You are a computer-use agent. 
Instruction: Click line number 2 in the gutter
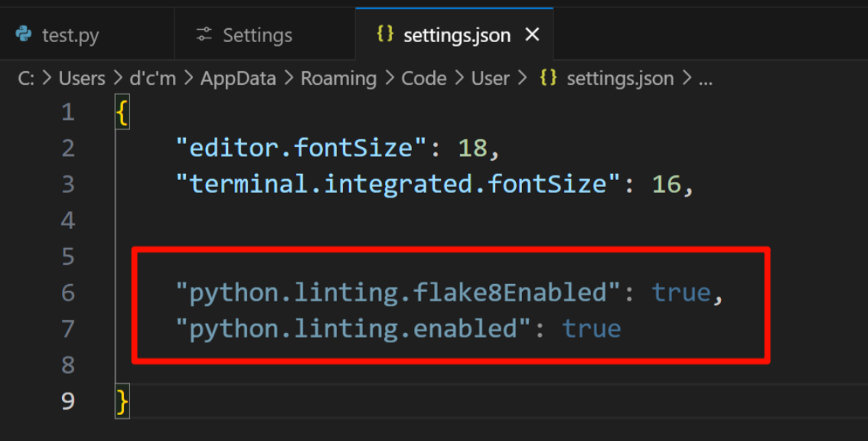point(68,149)
